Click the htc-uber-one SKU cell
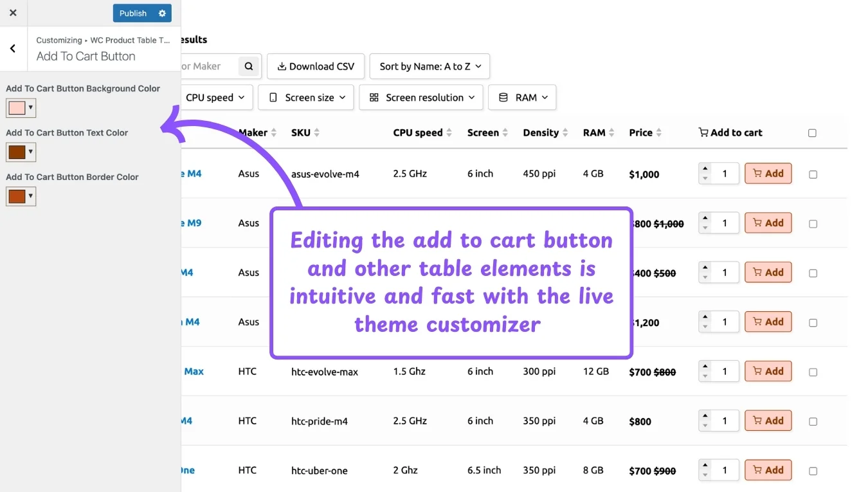Screen dimensions: 868x492 319,471
